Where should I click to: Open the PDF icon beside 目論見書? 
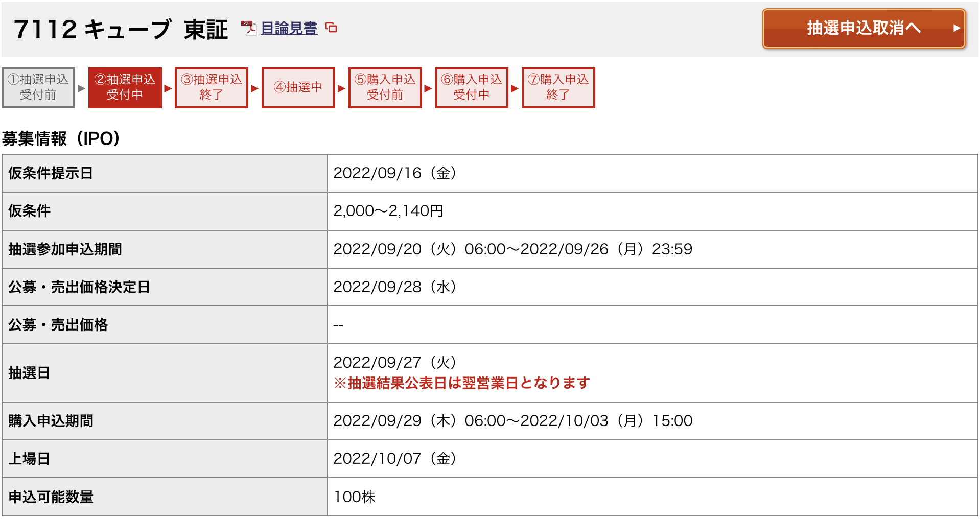(x=249, y=28)
